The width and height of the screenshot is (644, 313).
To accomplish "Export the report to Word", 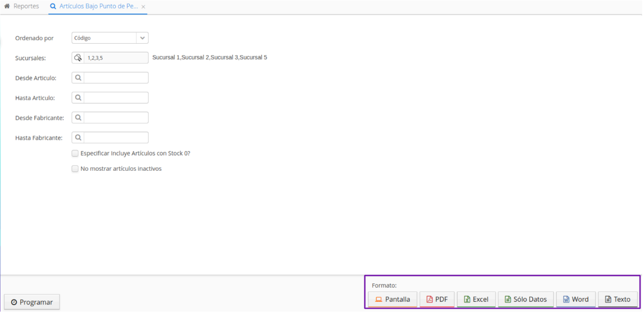I will 576,299.
